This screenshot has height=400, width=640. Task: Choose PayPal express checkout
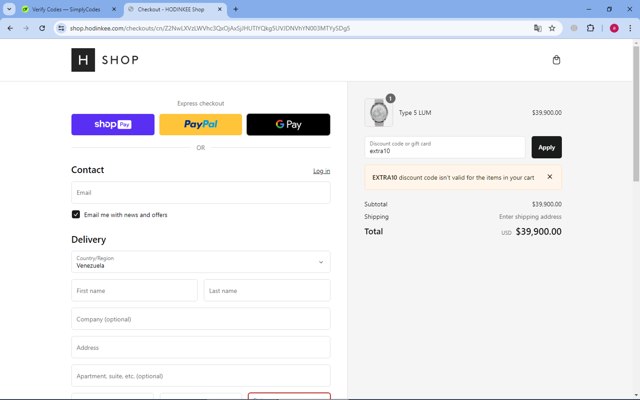[200, 124]
